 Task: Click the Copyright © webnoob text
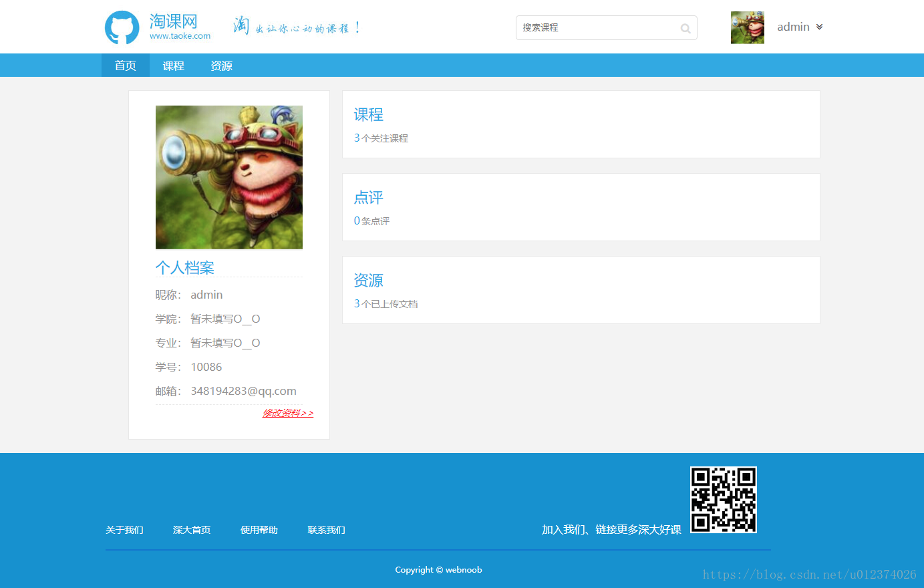click(438, 570)
